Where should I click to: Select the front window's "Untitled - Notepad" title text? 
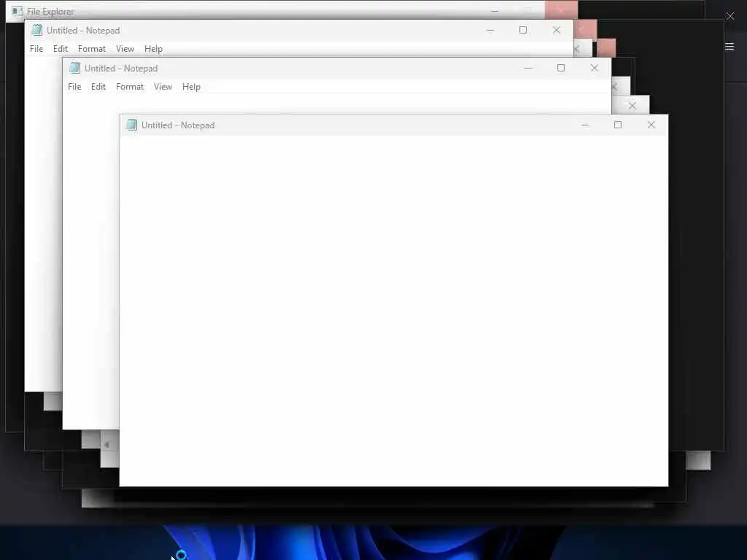pos(178,125)
